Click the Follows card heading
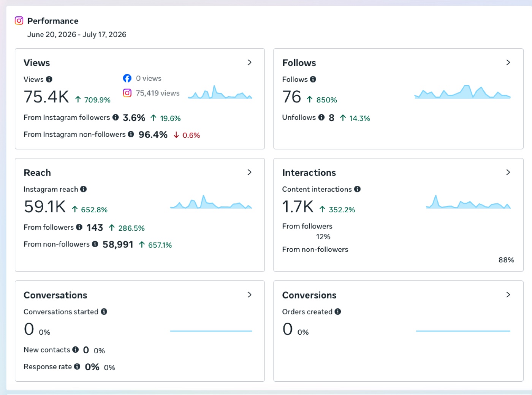This screenshot has width=532, height=395. [x=299, y=63]
